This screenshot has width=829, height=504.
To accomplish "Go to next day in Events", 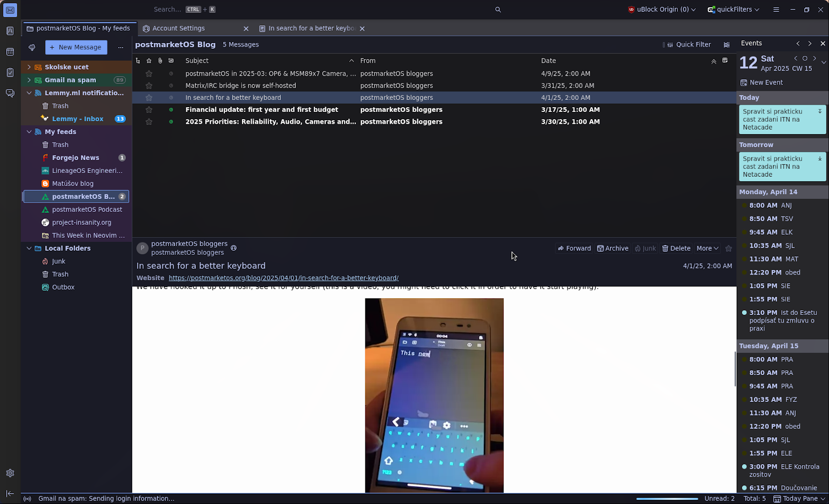I will (x=814, y=59).
